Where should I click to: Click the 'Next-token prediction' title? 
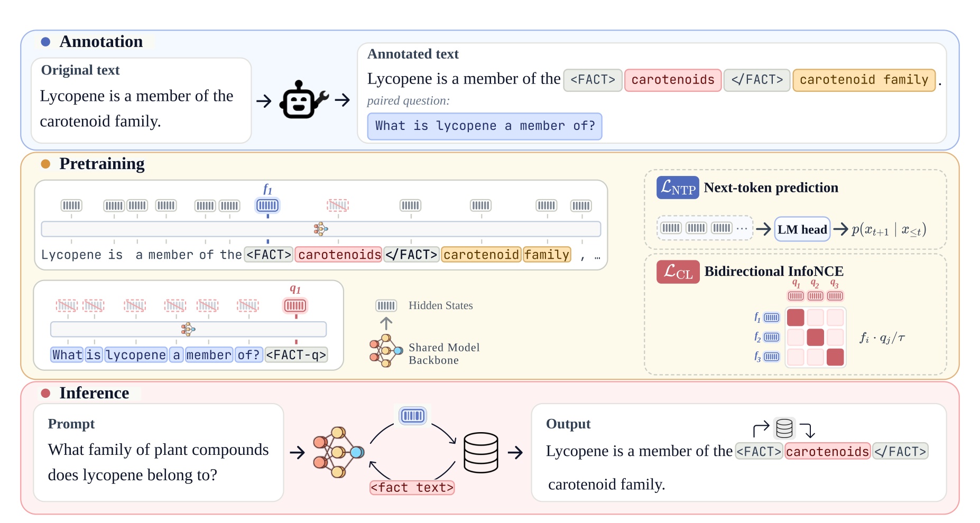pyautogui.click(x=771, y=188)
